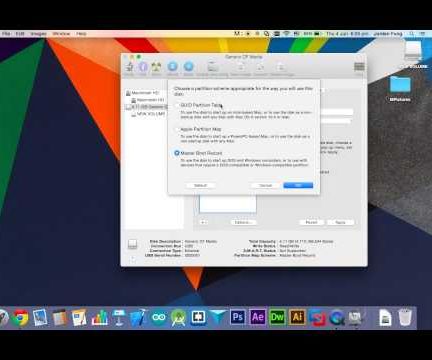432x360 pixels.
Task: Click the Default button in dialog
Action: point(200,185)
